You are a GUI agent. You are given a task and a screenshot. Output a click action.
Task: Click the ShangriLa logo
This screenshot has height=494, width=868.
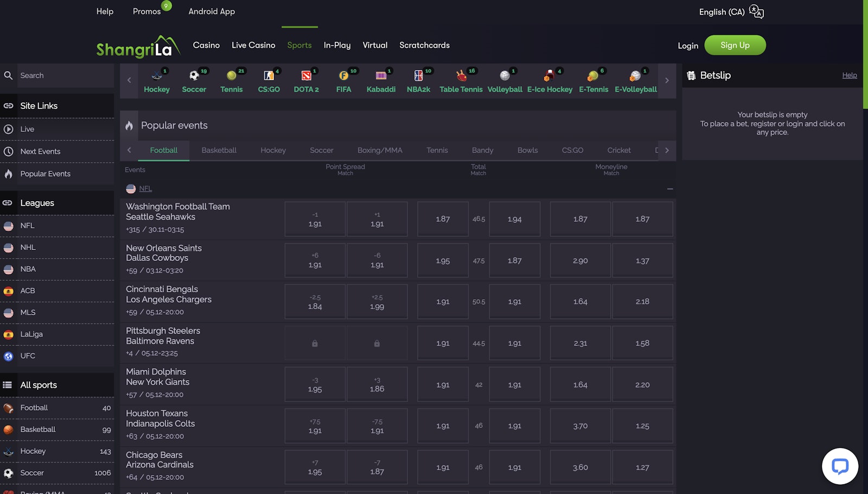click(x=138, y=47)
